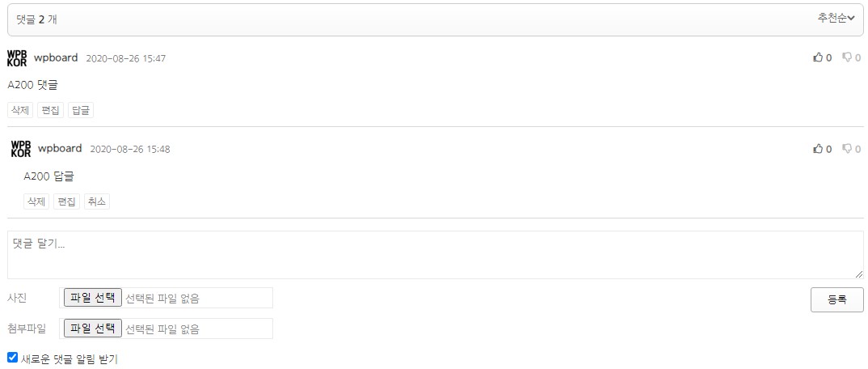The height and width of the screenshot is (369, 868).
Task: Edit the A200 답글 reply
Action: click(x=66, y=201)
